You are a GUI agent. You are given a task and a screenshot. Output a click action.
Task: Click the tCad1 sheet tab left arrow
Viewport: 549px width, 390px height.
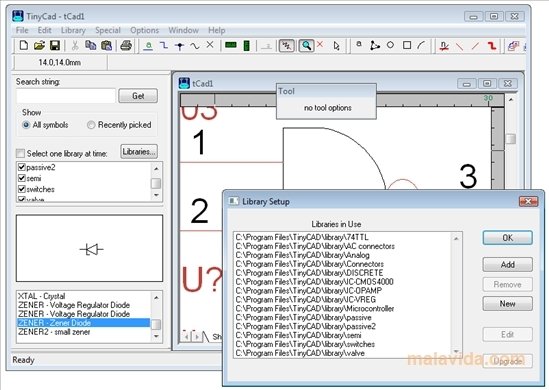click(186, 337)
